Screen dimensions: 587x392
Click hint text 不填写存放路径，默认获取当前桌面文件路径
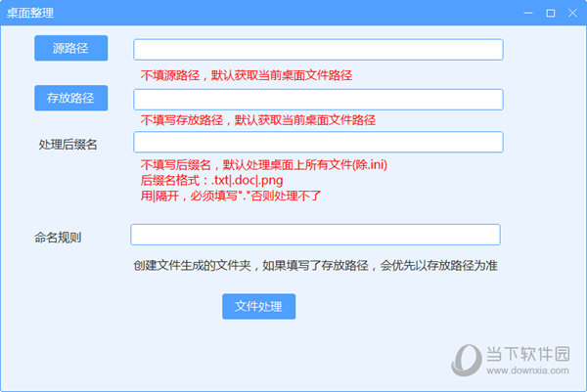(x=258, y=120)
